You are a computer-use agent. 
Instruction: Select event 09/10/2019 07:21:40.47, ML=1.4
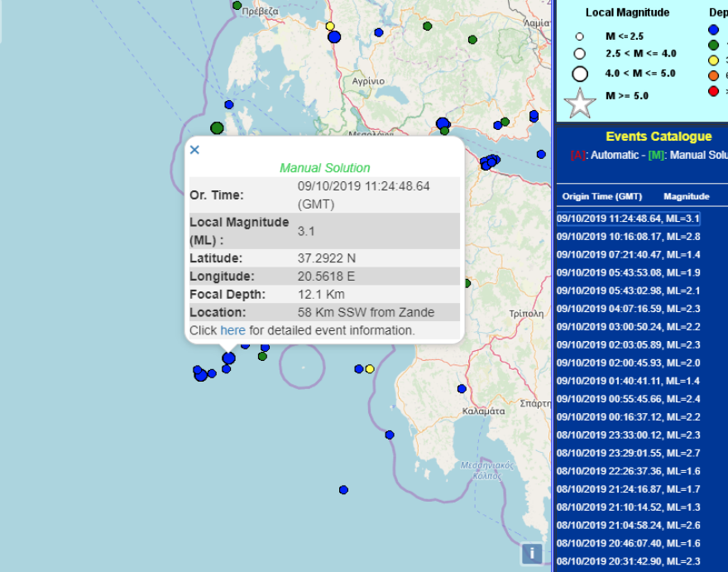coord(628,255)
